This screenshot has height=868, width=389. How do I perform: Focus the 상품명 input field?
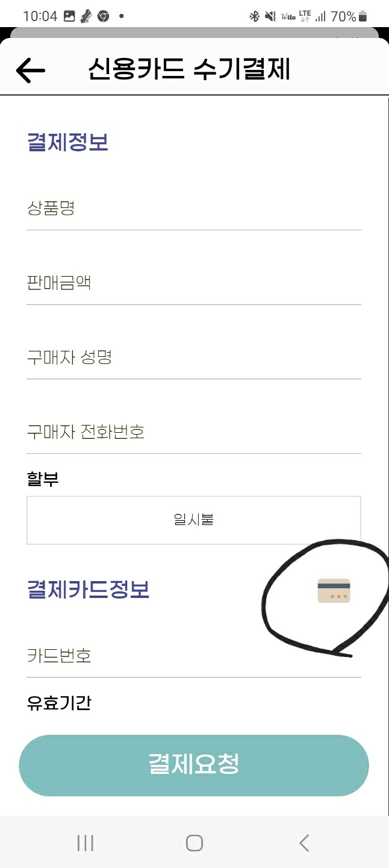pyautogui.click(x=194, y=210)
